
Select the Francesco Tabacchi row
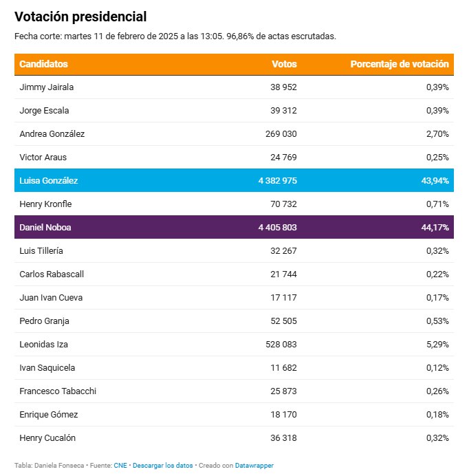tap(234, 391)
